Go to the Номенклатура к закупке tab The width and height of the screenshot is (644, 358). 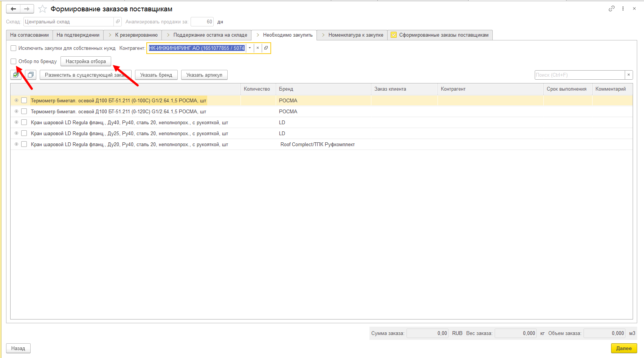(x=352, y=35)
